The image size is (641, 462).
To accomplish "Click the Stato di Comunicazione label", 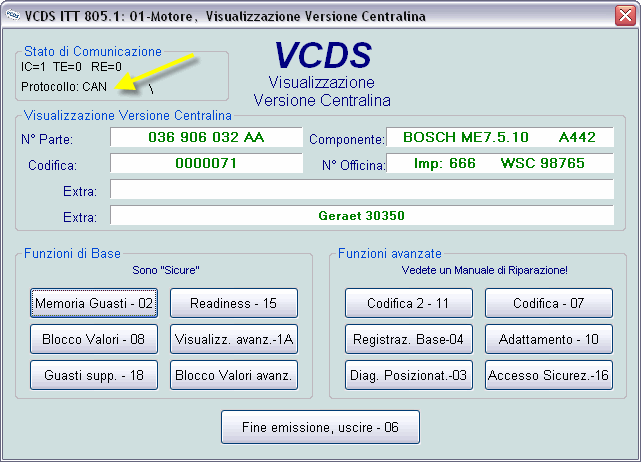I will (93, 52).
